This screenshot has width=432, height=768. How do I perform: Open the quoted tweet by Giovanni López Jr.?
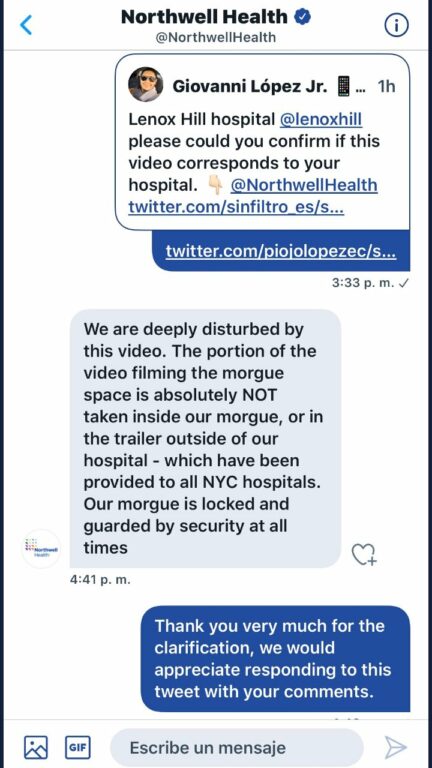tap(263, 142)
